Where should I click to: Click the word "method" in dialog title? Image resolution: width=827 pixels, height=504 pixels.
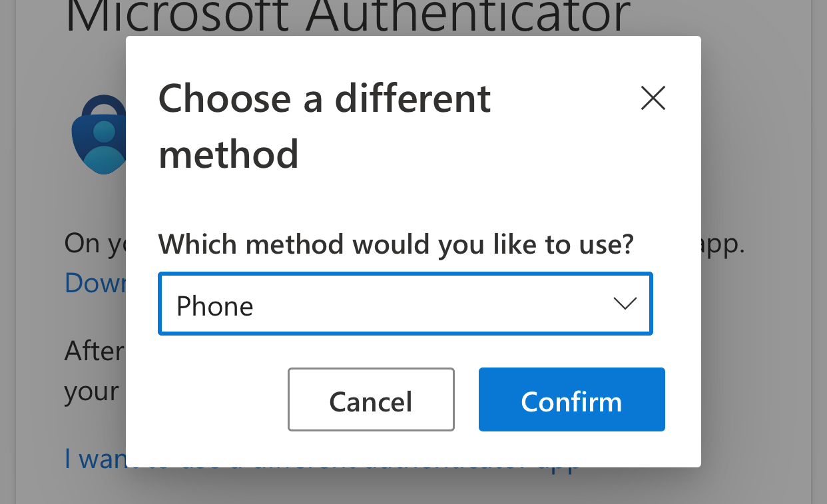click(228, 154)
